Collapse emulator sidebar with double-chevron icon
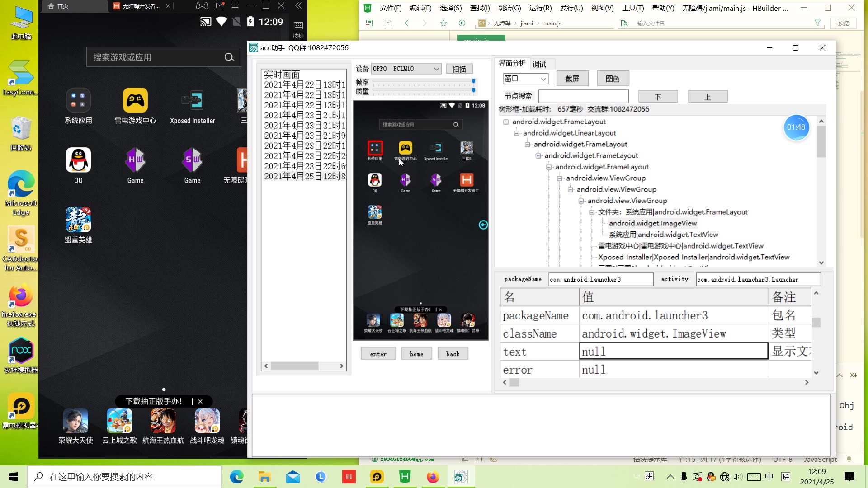The height and width of the screenshot is (488, 868). point(298,6)
